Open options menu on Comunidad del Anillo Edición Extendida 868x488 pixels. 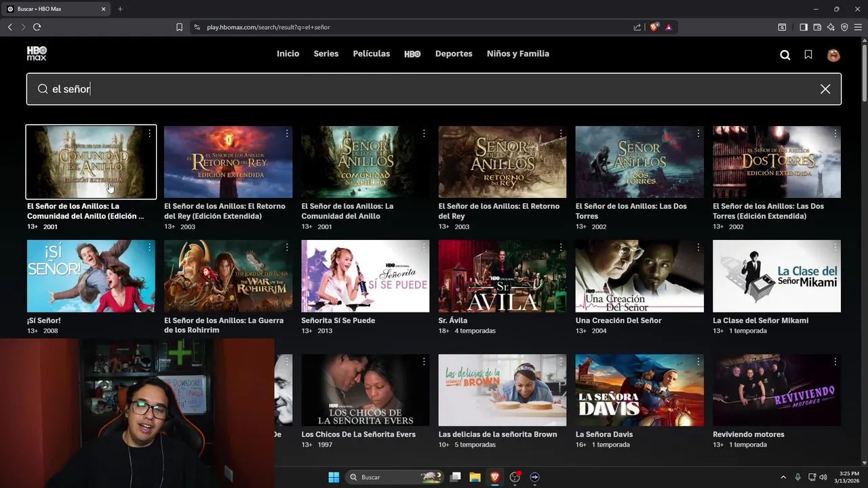(x=149, y=134)
